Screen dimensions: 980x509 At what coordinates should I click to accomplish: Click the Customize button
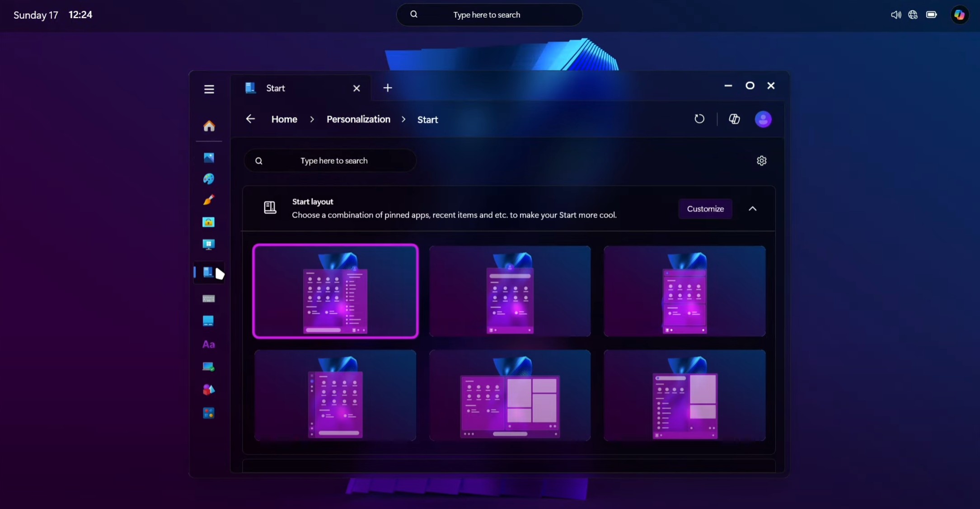705,208
